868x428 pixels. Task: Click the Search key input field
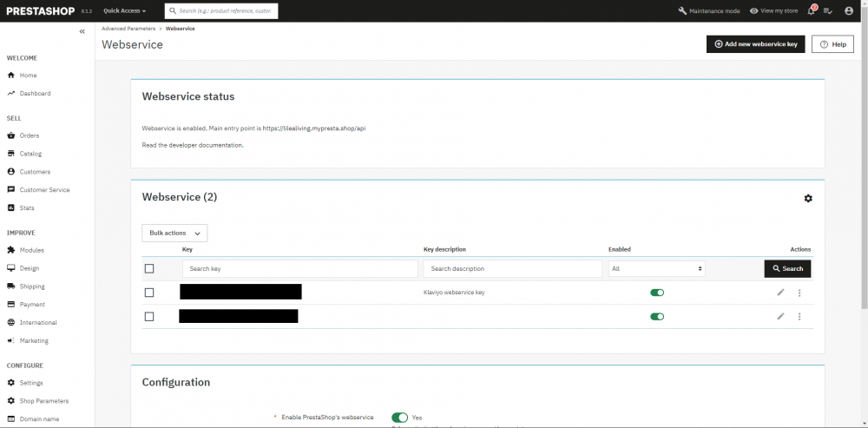[300, 268]
